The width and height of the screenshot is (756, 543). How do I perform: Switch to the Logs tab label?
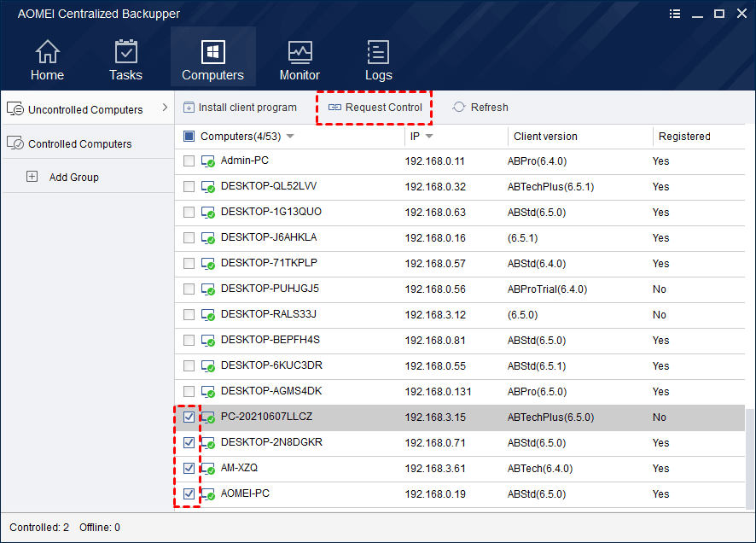[x=379, y=75]
